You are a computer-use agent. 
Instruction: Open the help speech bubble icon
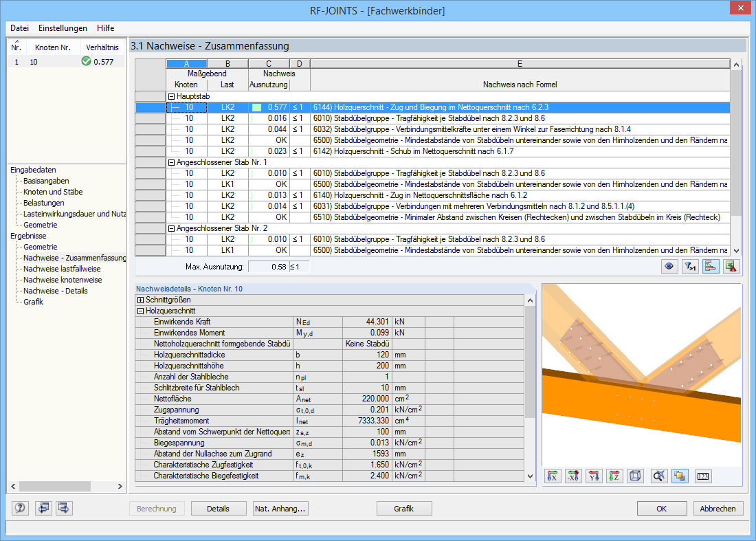point(20,508)
